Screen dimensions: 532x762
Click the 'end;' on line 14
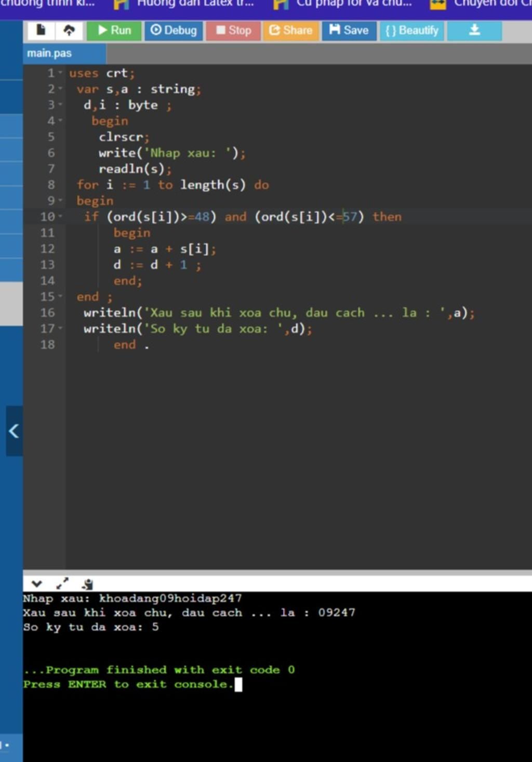pyautogui.click(x=128, y=281)
